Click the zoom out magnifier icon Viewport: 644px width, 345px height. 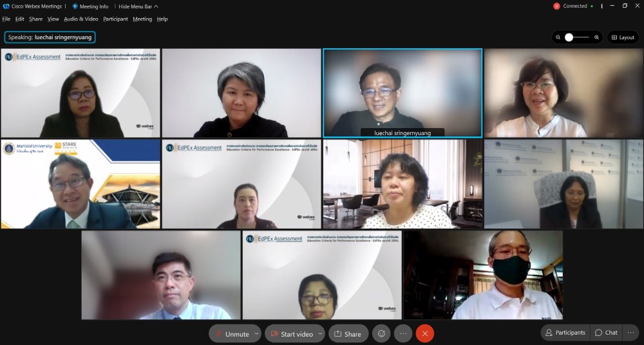pyautogui.click(x=558, y=37)
